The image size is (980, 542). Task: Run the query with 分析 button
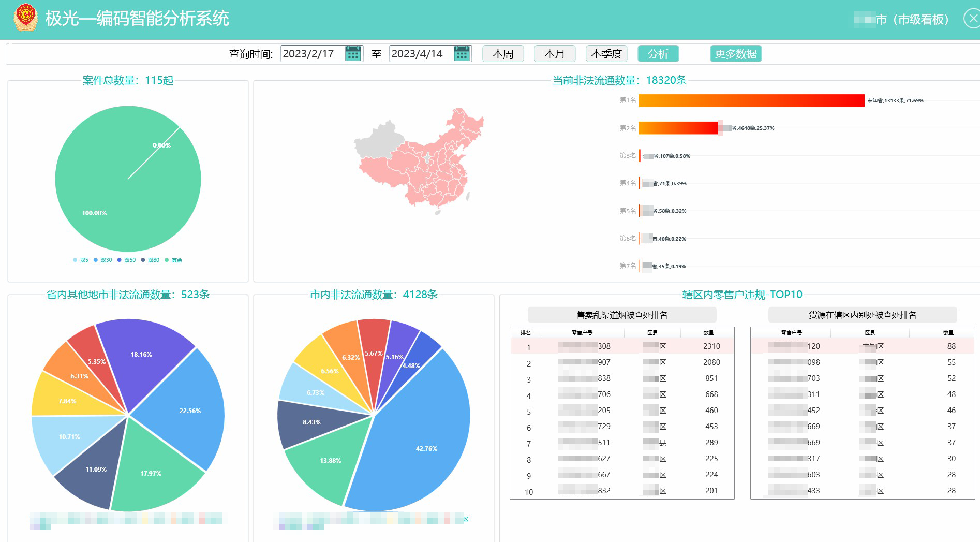point(658,54)
